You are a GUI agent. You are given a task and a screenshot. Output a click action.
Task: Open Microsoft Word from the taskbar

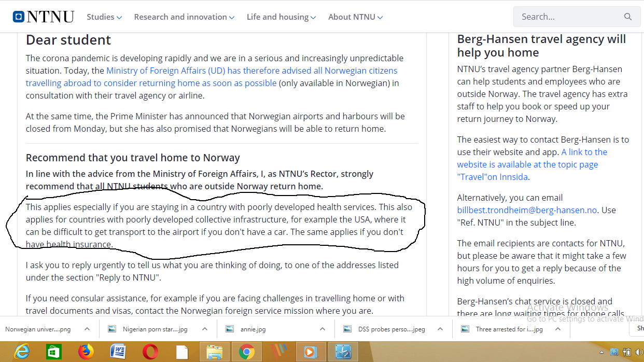(118, 352)
